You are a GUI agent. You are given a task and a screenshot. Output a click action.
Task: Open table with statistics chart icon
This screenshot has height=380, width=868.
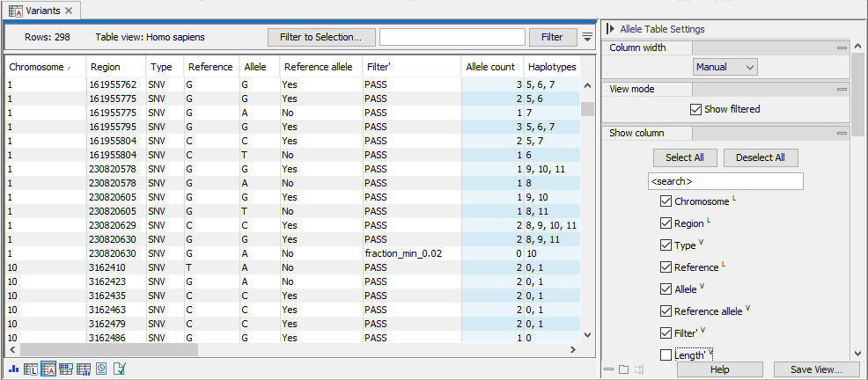(x=84, y=369)
